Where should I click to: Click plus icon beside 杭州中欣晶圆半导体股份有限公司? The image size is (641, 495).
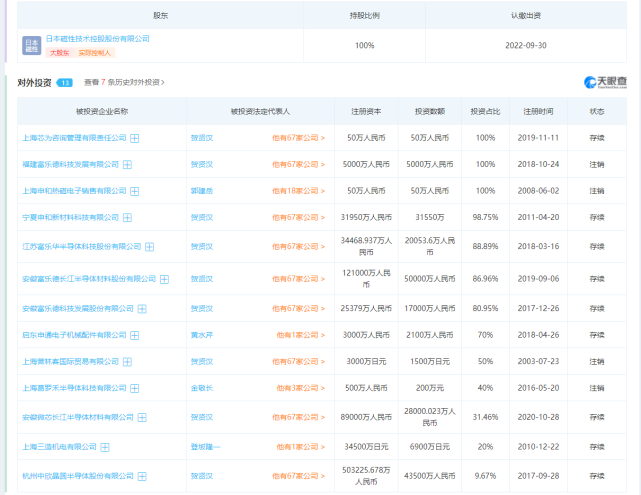tap(141, 476)
